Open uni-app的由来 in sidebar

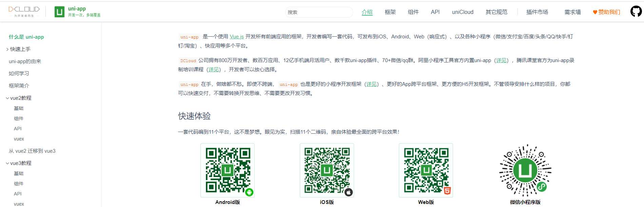(x=25, y=61)
